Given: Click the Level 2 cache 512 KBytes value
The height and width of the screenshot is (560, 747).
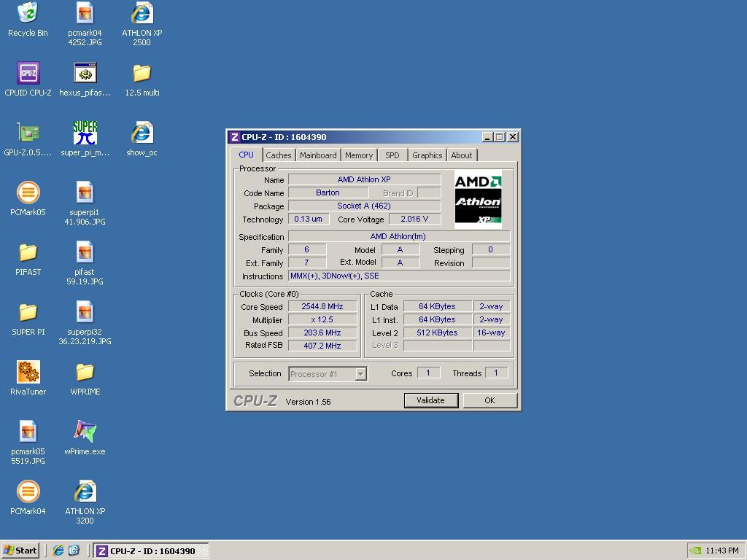Looking at the screenshot, I should [438, 332].
